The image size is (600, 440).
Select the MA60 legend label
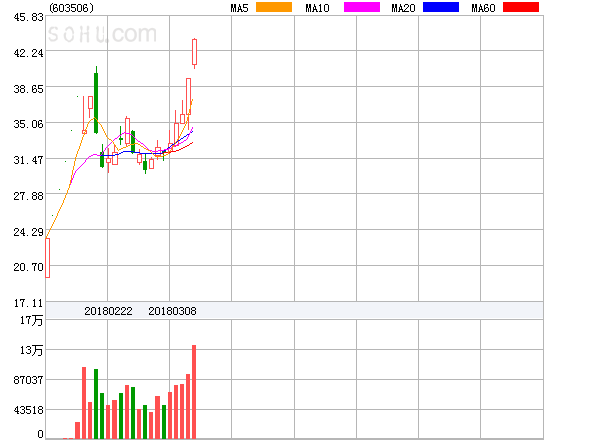[x=483, y=8]
